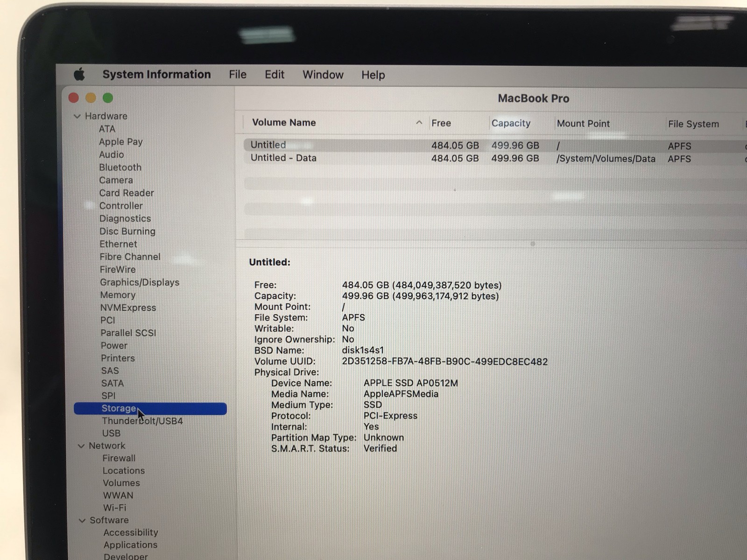Select Power in the sidebar
Screen dimensions: 747x560
tap(114, 345)
